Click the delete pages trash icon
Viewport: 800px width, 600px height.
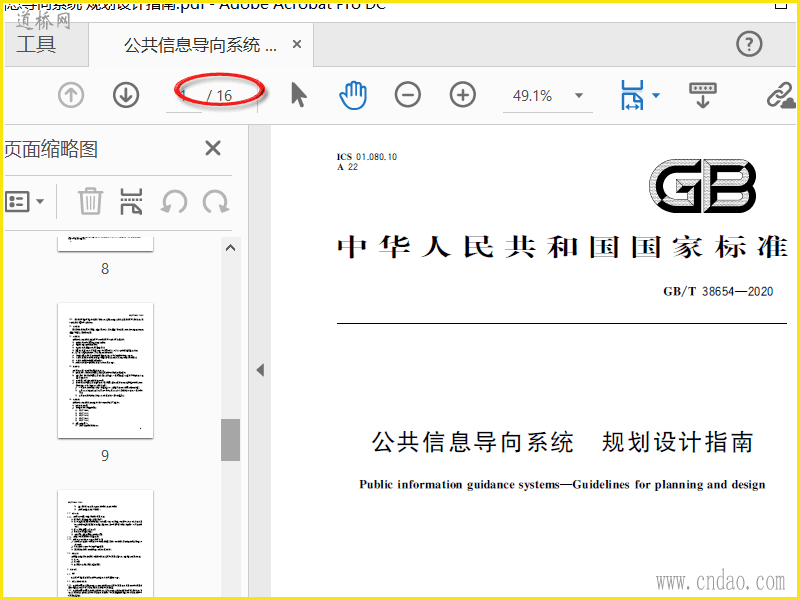pyautogui.click(x=90, y=201)
